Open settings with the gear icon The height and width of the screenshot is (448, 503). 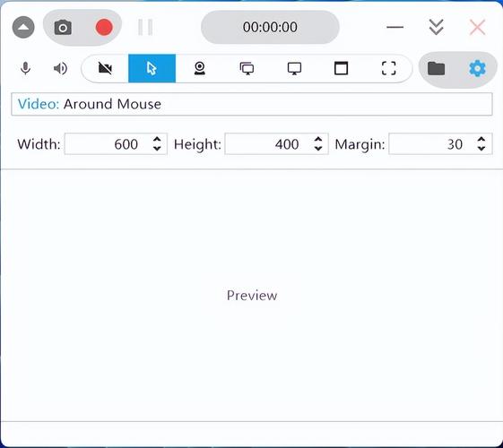coord(477,68)
